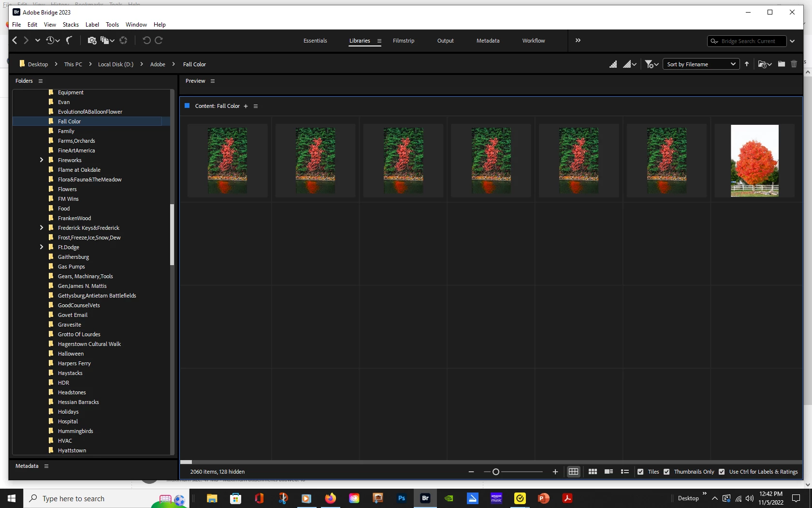Open the Metadata panel menu icon
This screenshot has height=508, width=812.
46,466
